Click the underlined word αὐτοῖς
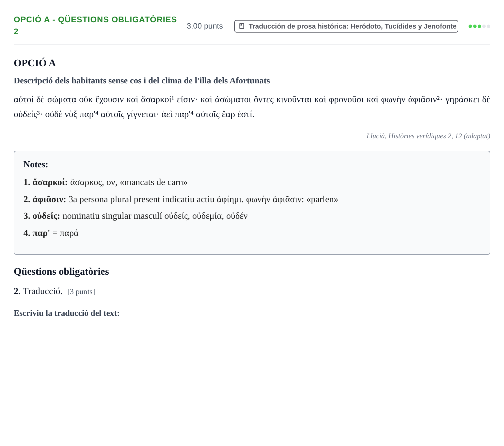504x446 pixels. 113,114
